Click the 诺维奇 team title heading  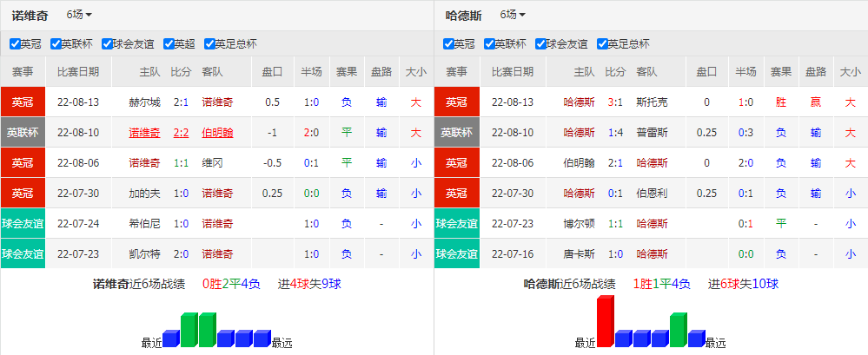point(30,16)
